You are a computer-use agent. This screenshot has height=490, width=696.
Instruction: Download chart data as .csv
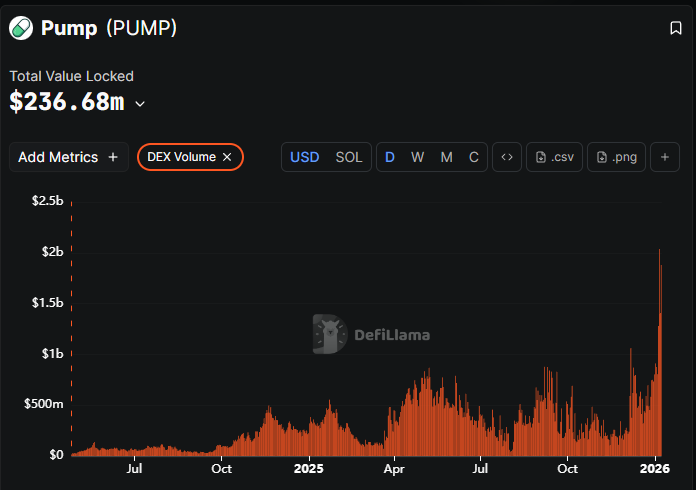[554, 157]
